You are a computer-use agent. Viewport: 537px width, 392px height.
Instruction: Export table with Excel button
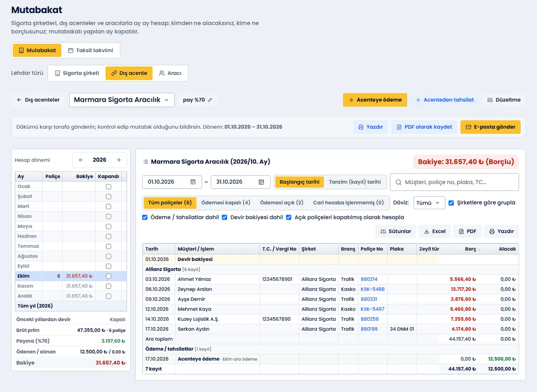pyautogui.click(x=435, y=231)
